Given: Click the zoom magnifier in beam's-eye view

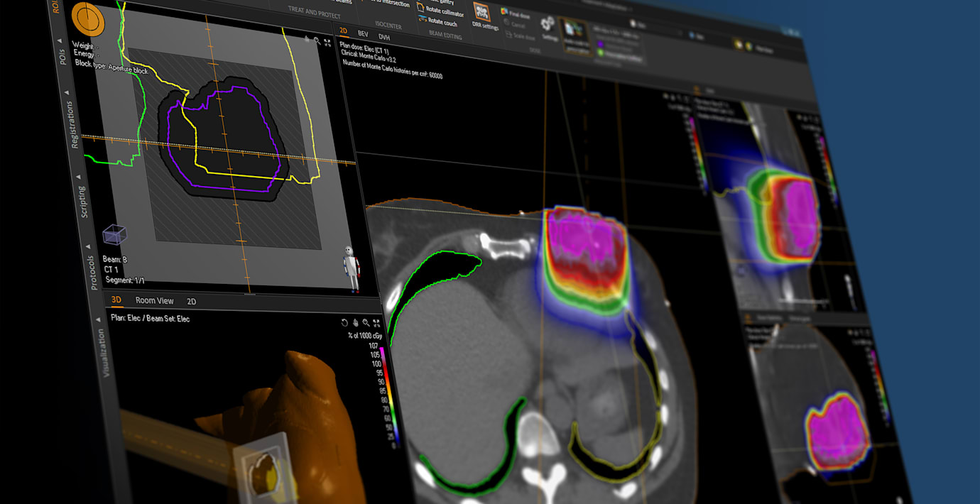Looking at the screenshot, I should click(x=316, y=41).
